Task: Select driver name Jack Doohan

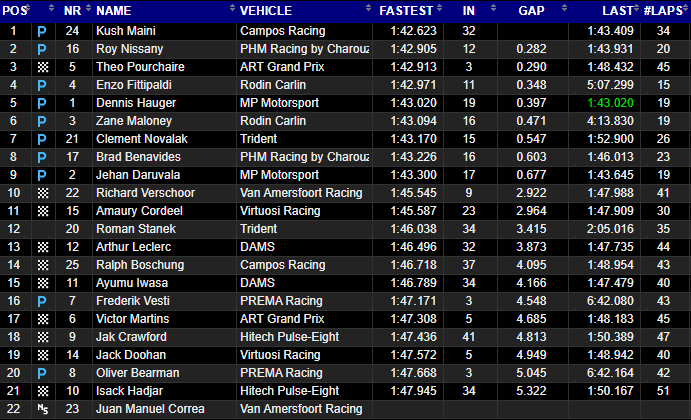Action: click(x=131, y=355)
